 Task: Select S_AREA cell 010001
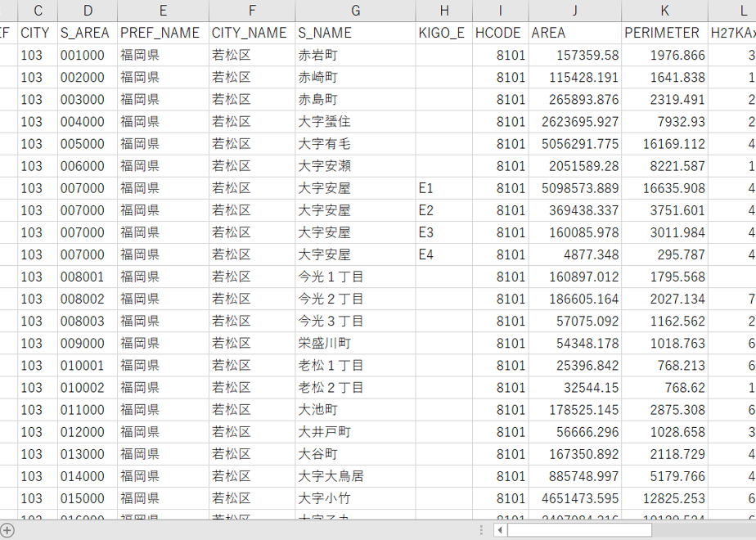[x=88, y=366]
